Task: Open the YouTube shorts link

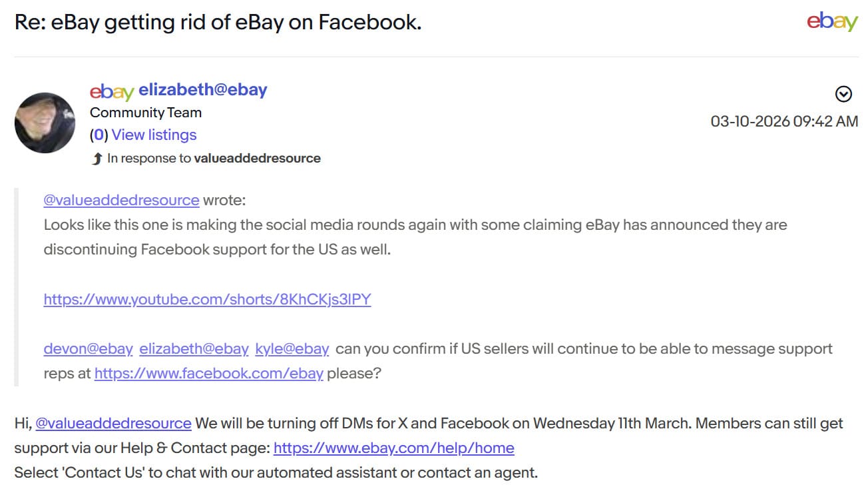Action: click(x=207, y=299)
